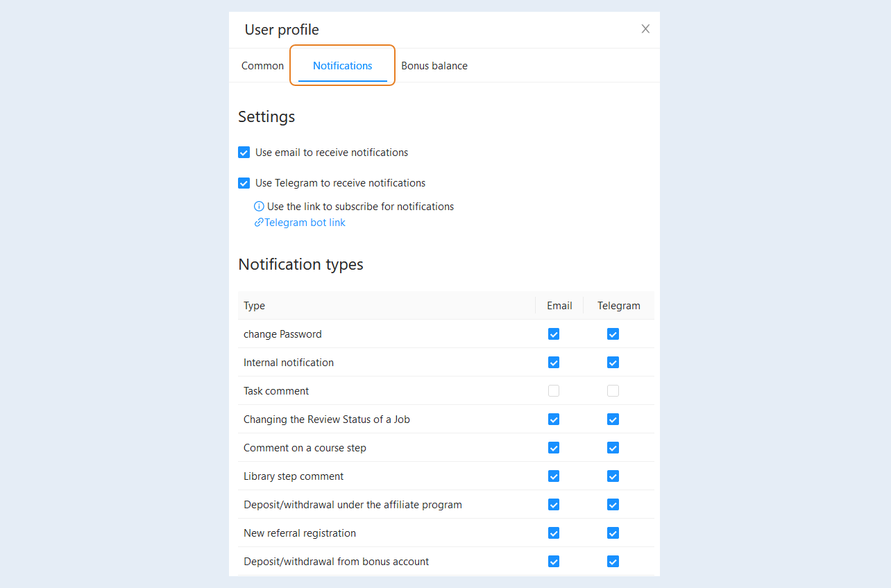Uncheck Email for Deposit/withdrawal from bonus account
This screenshot has height=588, width=891.
click(554, 562)
